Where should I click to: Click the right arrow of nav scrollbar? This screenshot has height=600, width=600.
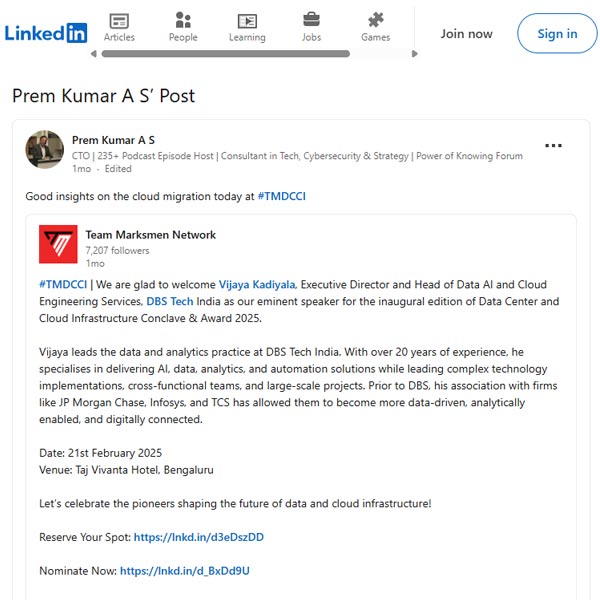(414, 54)
